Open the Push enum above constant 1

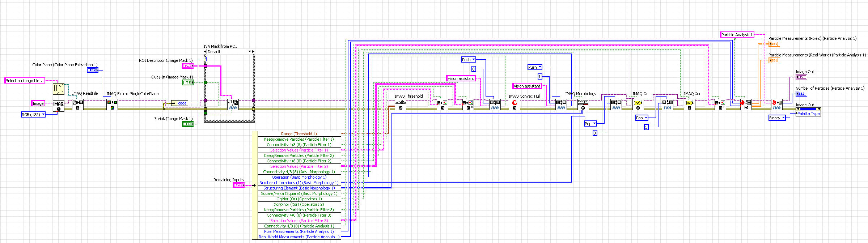pyautogui.click(x=535, y=67)
